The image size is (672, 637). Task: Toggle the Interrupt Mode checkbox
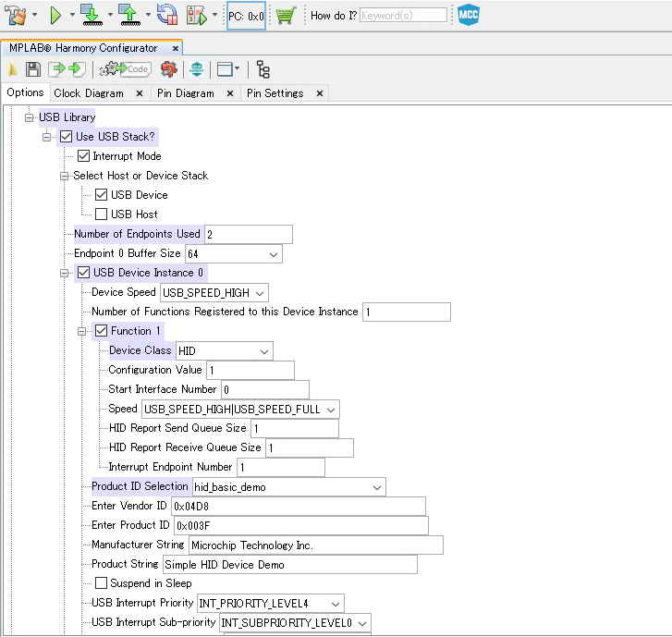[x=83, y=156]
